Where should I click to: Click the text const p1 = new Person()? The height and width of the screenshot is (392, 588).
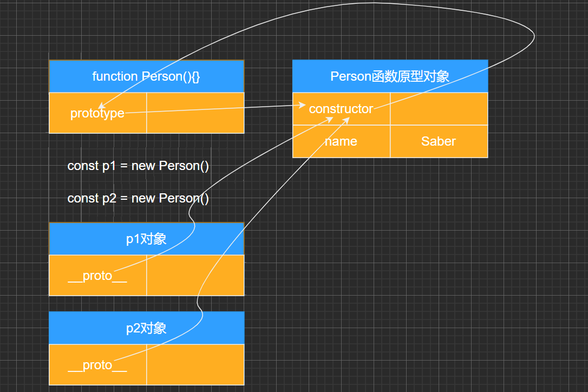139,166
